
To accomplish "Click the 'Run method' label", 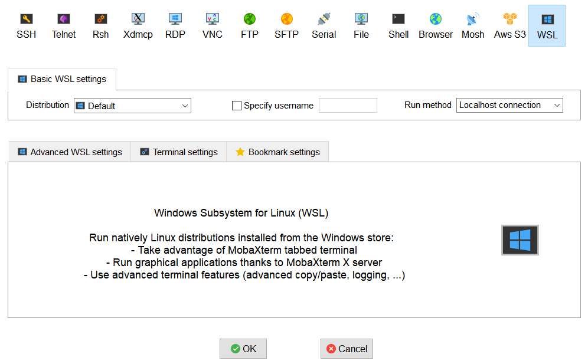I will 428,105.
